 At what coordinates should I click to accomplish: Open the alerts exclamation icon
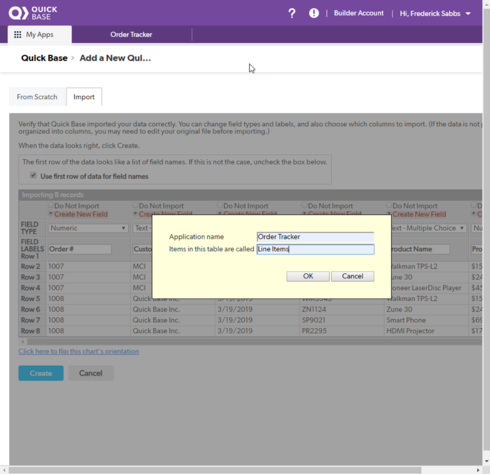[x=314, y=13]
